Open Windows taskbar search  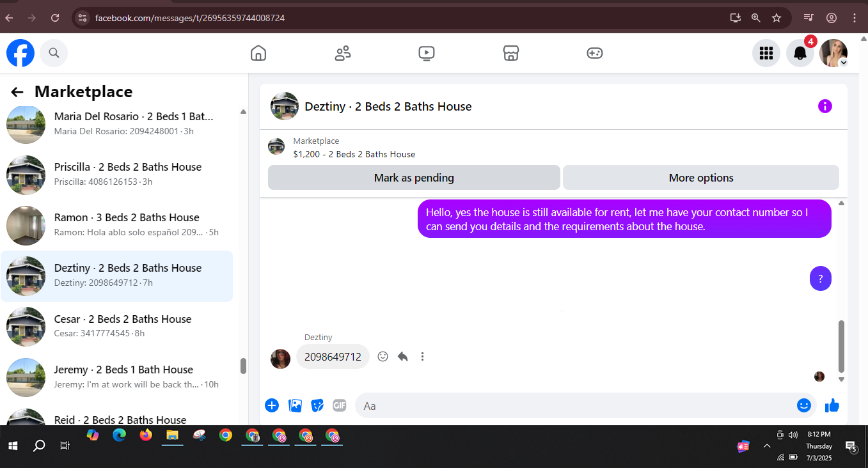point(39,446)
